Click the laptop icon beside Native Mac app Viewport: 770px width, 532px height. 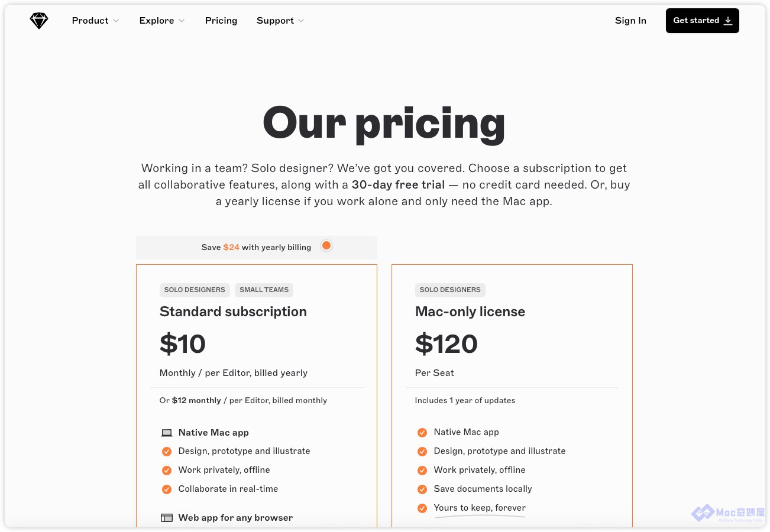pyautogui.click(x=167, y=433)
